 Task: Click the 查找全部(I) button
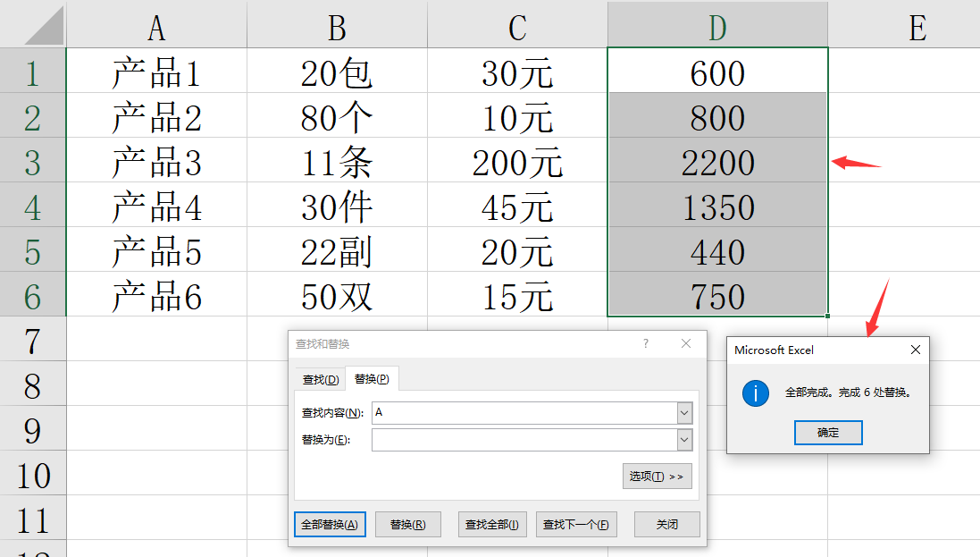click(490, 525)
